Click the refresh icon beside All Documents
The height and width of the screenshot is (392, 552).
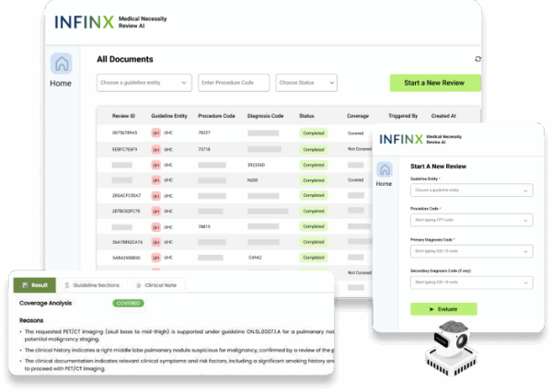[477, 60]
